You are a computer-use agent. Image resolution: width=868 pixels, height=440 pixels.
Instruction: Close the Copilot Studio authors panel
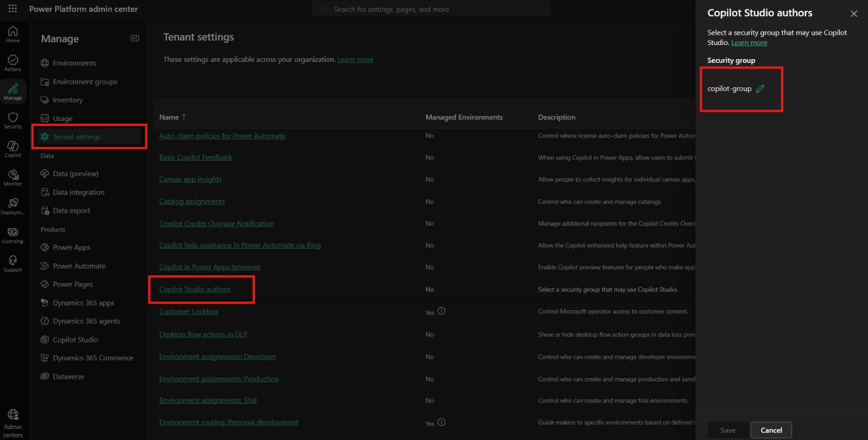[x=854, y=14]
